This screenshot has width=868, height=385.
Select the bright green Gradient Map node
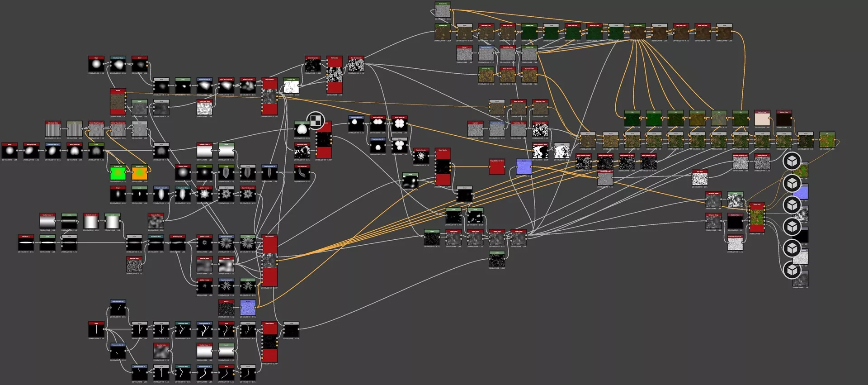pos(118,173)
